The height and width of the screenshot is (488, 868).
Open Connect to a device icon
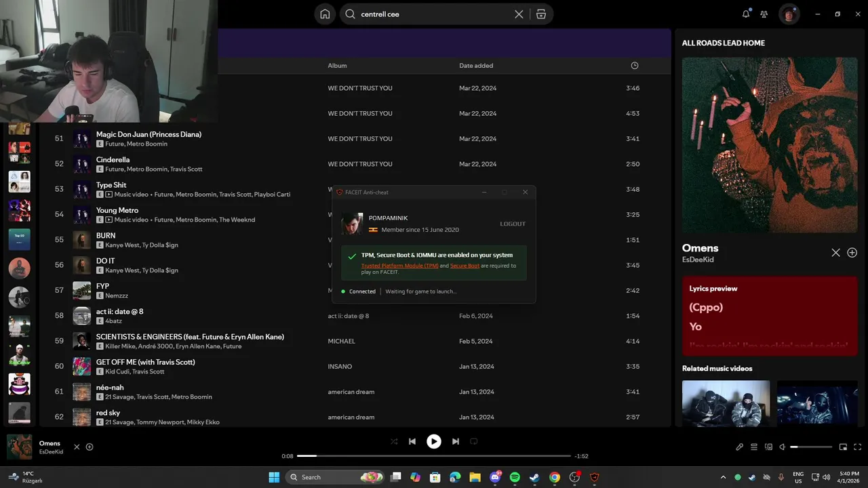coord(768,447)
